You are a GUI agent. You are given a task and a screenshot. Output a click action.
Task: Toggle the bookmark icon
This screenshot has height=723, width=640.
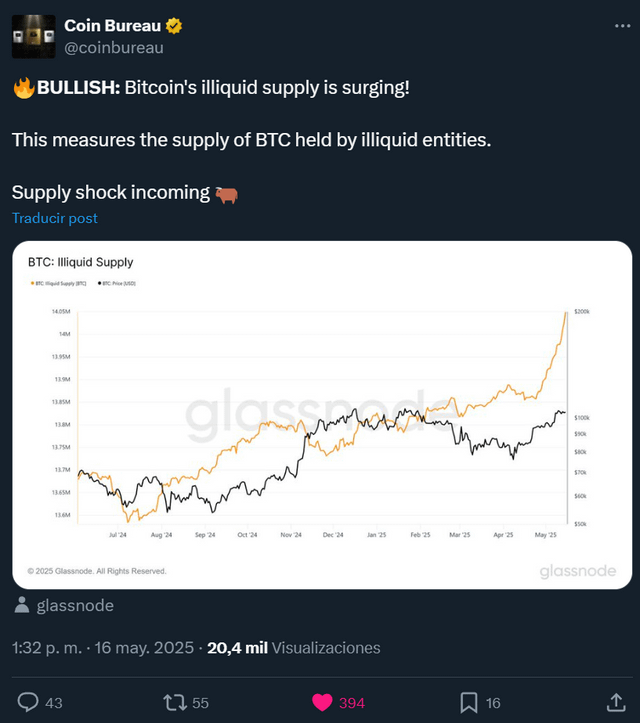pyautogui.click(x=468, y=703)
